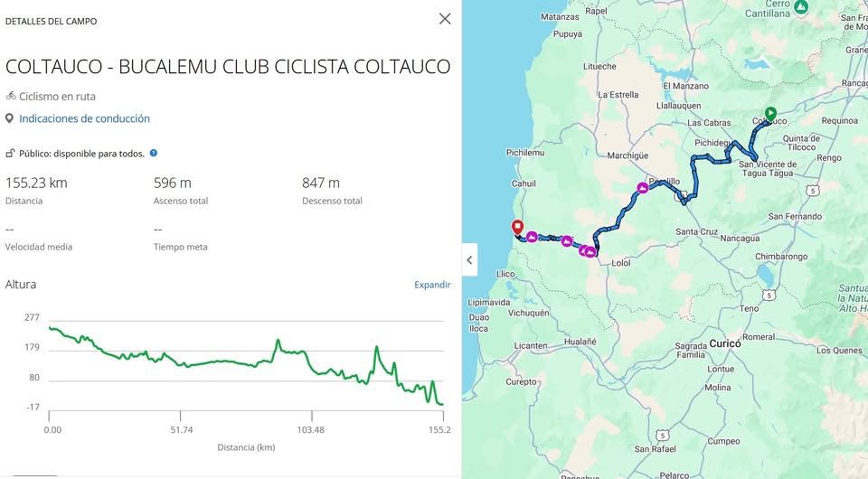
Task: Click the unlocked padlock privacy icon
Action: pos(10,154)
